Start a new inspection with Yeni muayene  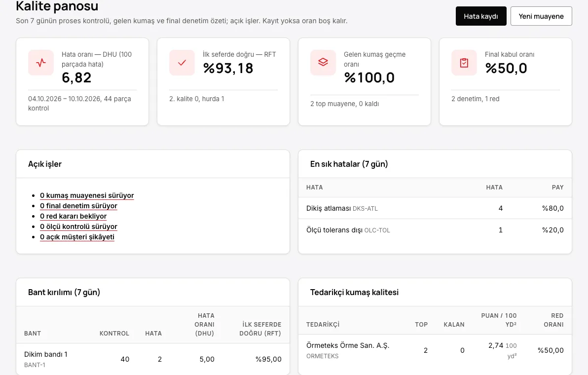point(541,16)
